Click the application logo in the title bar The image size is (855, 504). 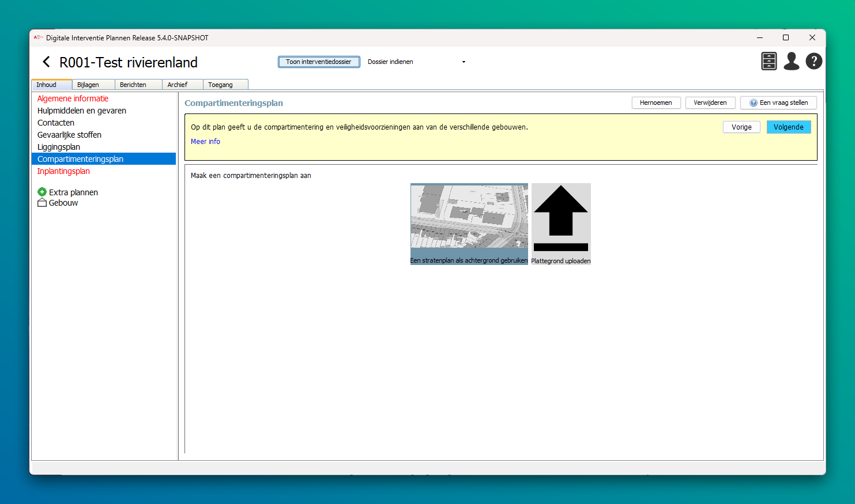[x=39, y=37]
